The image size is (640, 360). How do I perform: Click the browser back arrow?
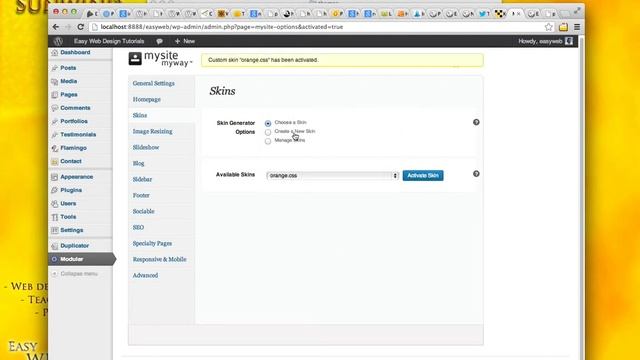(56, 27)
